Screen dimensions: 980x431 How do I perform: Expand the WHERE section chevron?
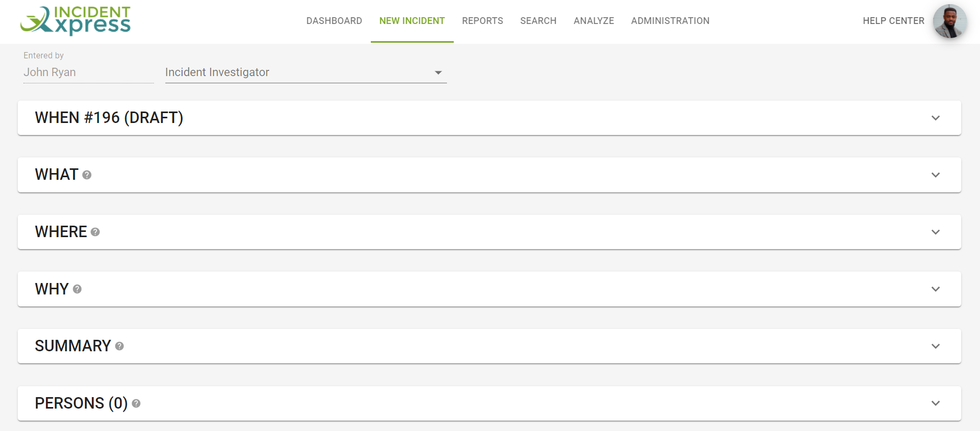tap(936, 232)
